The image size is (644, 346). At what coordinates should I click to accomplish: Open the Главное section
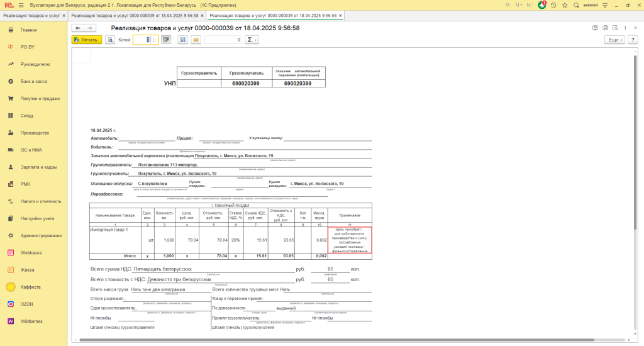[34, 30]
